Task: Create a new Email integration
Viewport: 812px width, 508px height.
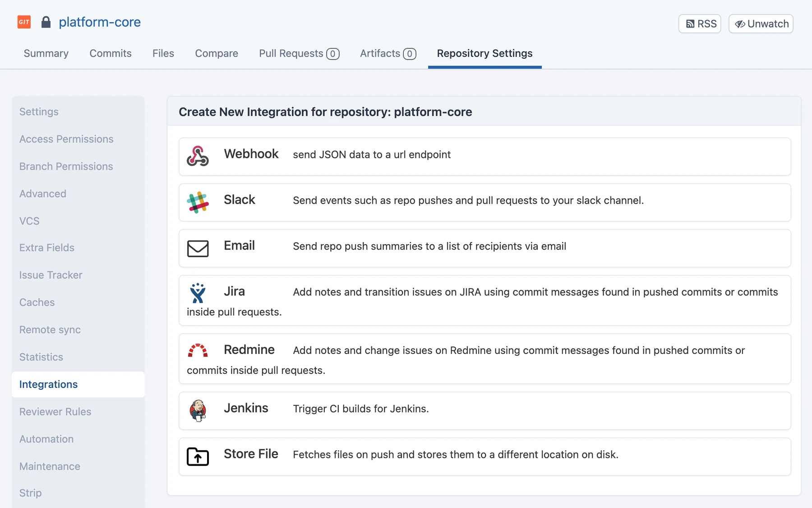Action: (x=484, y=248)
